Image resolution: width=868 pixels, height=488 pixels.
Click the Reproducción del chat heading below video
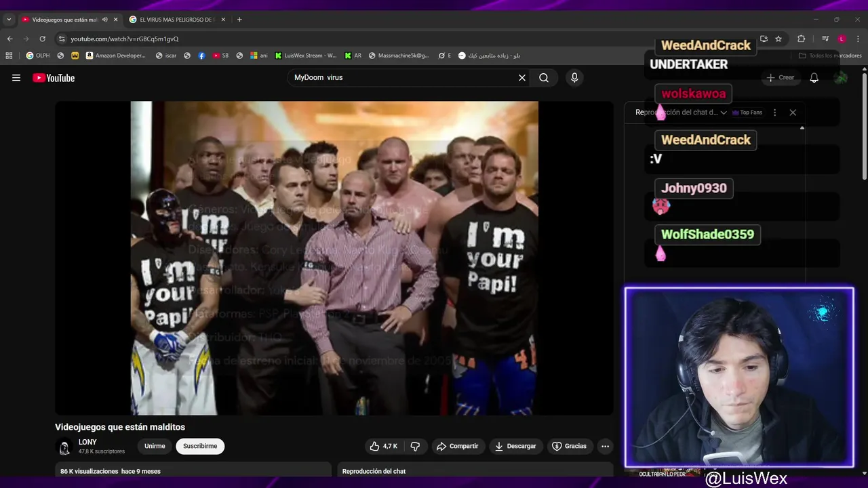(x=374, y=471)
